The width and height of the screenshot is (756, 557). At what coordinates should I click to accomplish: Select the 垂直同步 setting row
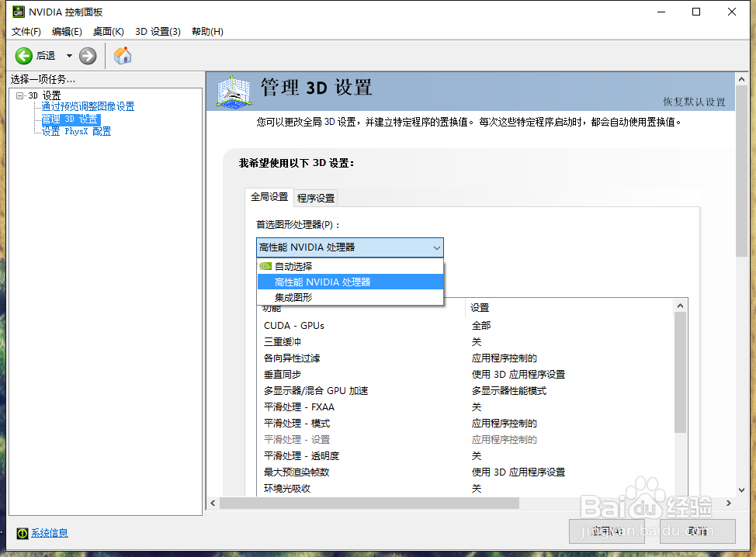pos(466,375)
